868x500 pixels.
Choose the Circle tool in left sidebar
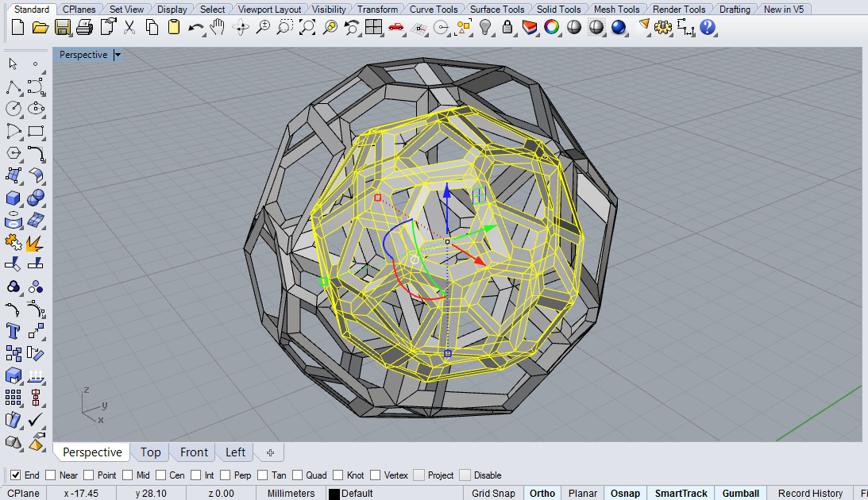pos(14,109)
